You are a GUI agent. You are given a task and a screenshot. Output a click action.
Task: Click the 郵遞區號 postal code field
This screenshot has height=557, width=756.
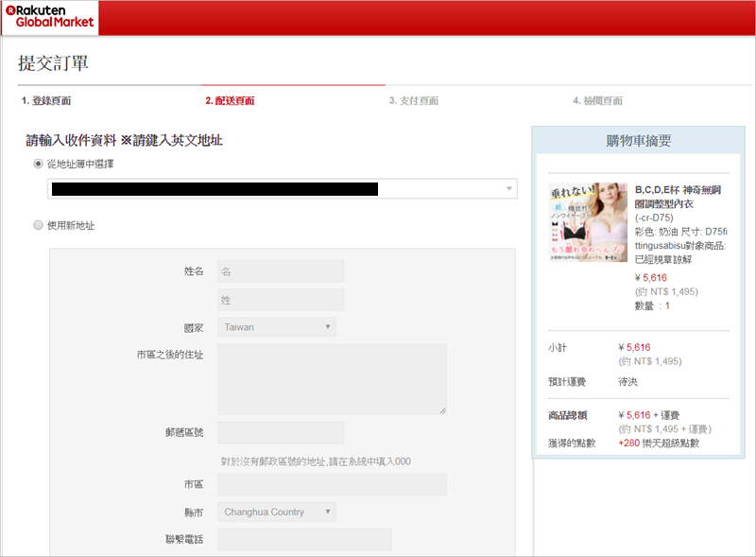point(281,433)
